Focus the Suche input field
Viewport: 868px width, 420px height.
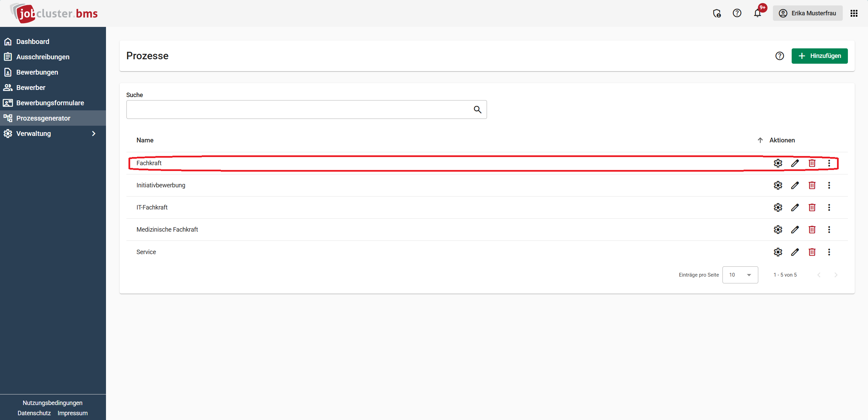306,109
